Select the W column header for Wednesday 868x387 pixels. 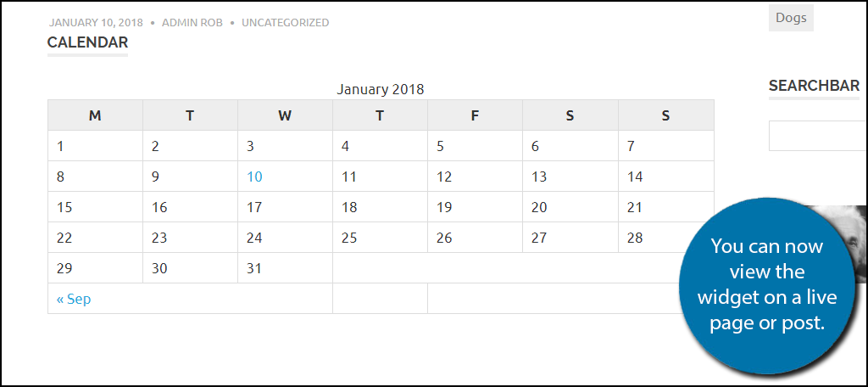285,116
